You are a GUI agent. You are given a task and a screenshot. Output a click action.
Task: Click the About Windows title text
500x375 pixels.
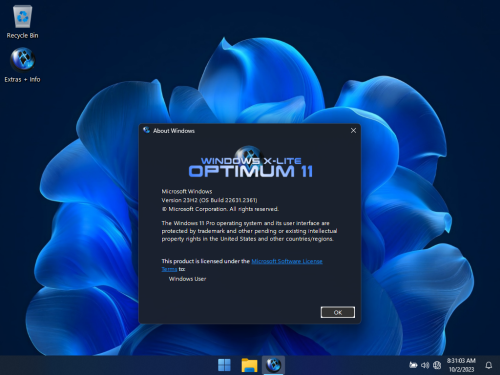[x=174, y=131]
